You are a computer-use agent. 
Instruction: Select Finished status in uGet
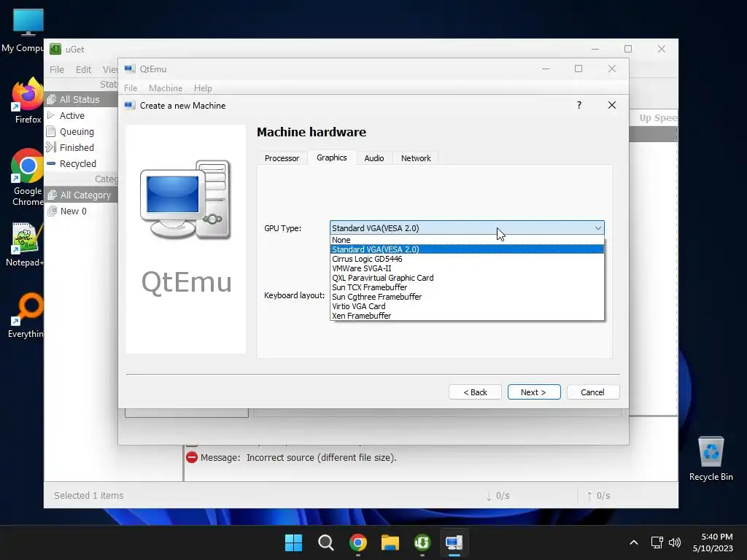click(x=81, y=147)
